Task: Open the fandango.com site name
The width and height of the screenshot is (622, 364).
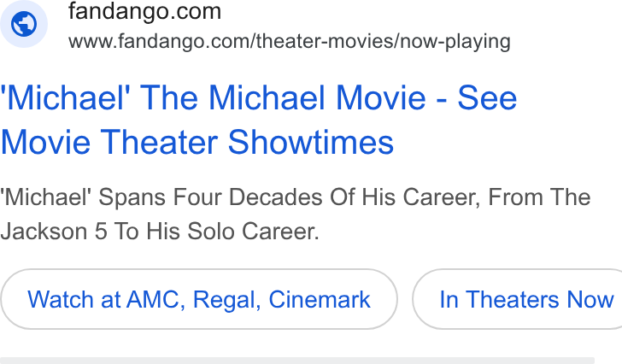Action: coord(144,11)
